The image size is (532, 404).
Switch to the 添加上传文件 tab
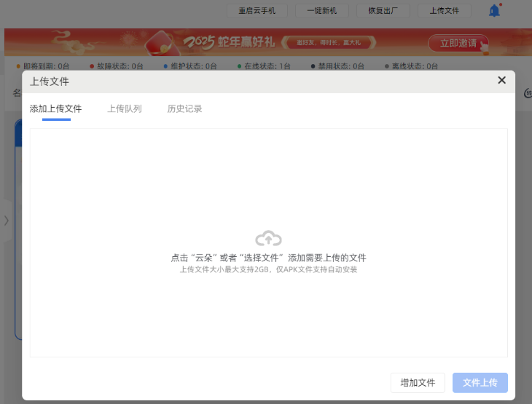(x=55, y=109)
